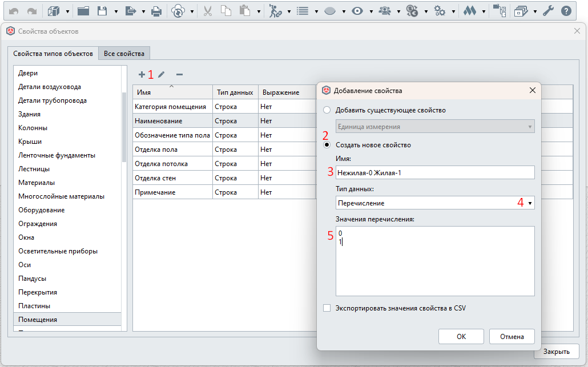Image resolution: width=588 pixels, height=367 pixels.
Task: Click the double gears icon
Action: coord(440,11)
